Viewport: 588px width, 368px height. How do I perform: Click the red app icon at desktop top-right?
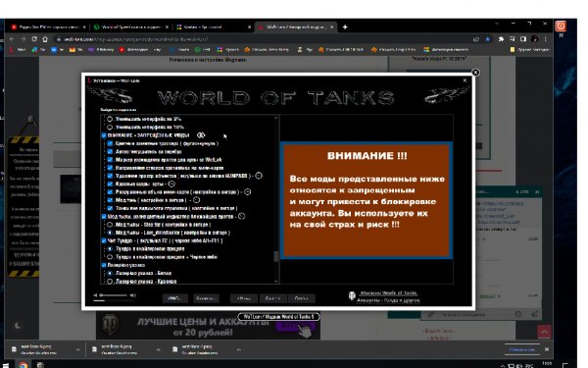click(561, 26)
